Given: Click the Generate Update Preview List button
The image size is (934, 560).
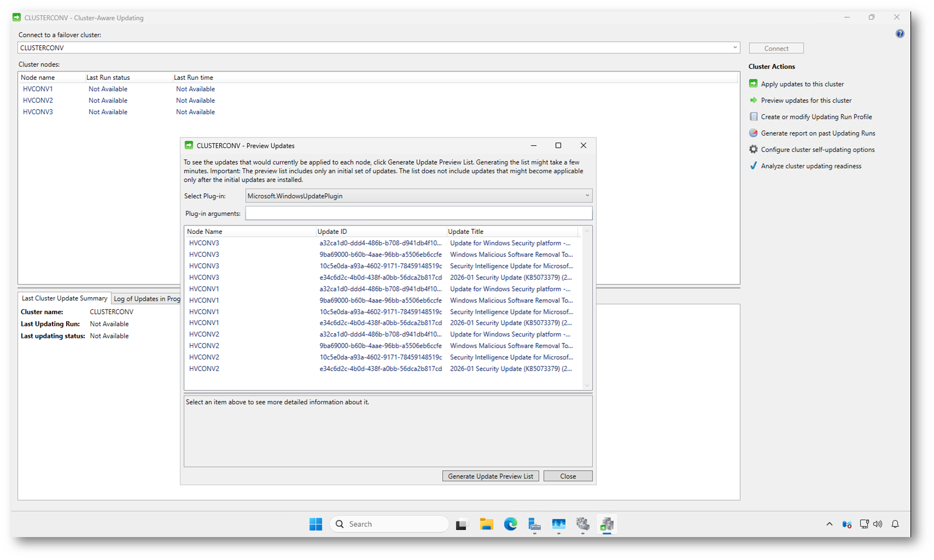Looking at the screenshot, I should pyautogui.click(x=490, y=476).
